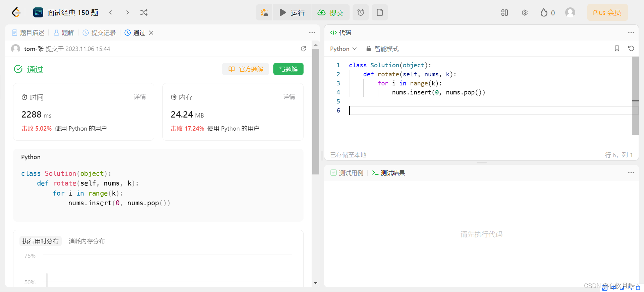Click the green 通过 status heading

coord(29,69)
